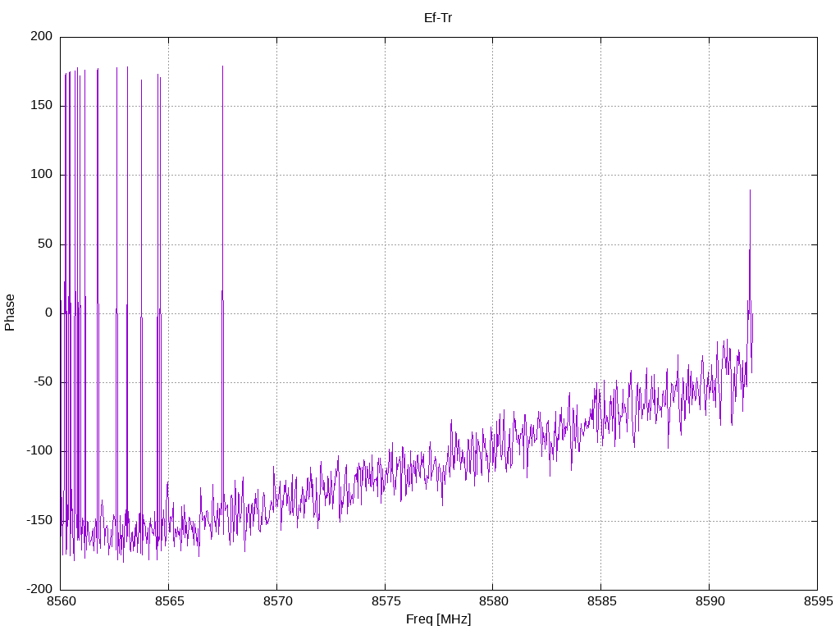Select the y-axis tick label -150

coord(39,520)
